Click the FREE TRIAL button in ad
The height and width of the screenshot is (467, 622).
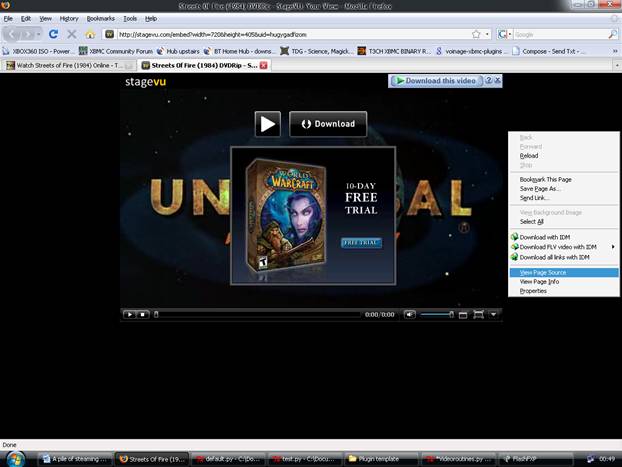coord(361,242)
